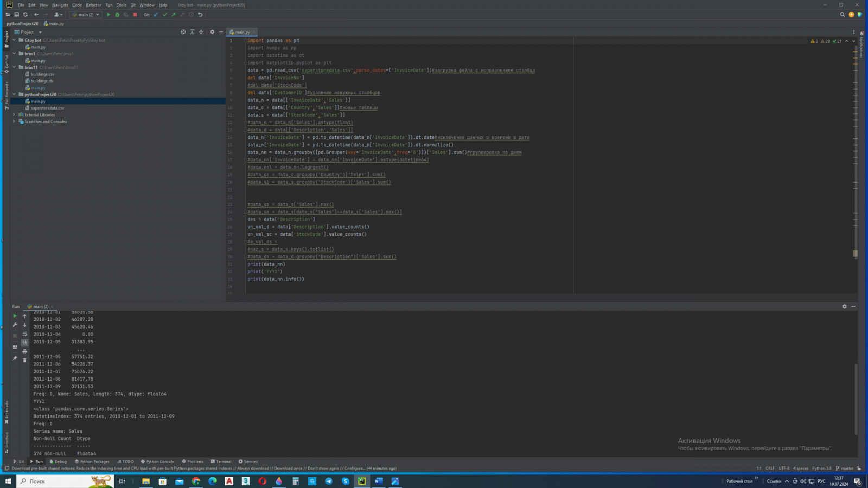868x488 pixels.
Task: Open the Terminal tool window button
Action: click(x=221, y=461)
